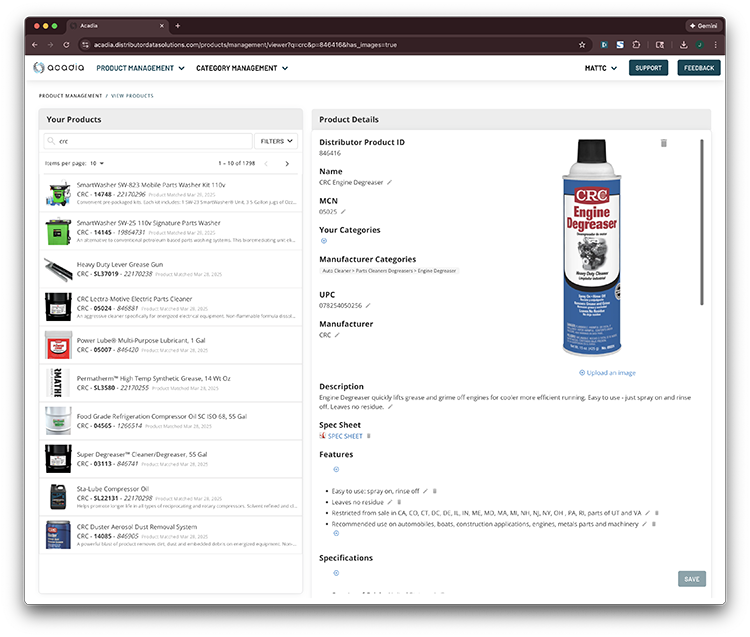750x637 pixels.
Task: Delete 'Restricted from sale' feature
Action: coord(657,513)
